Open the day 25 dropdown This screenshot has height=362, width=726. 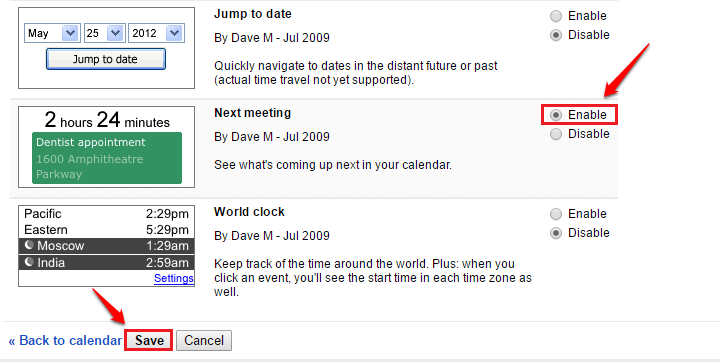(x=104, y=33)
